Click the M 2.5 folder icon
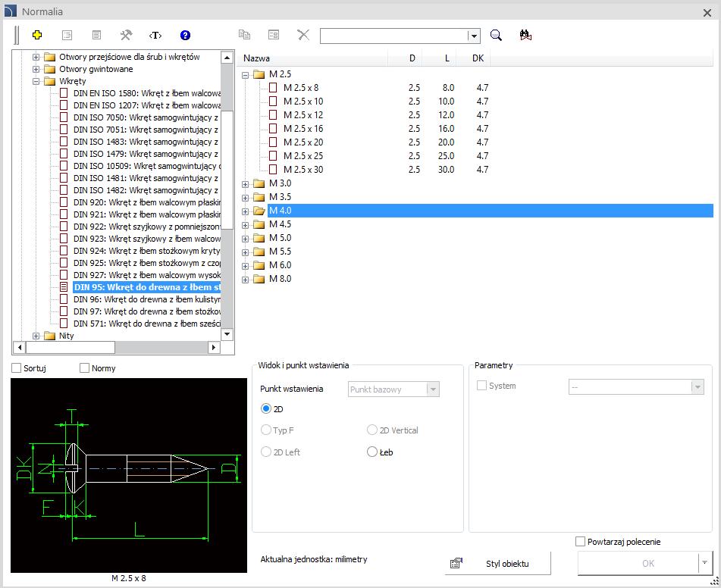The image size is (721, 588). [x=259, y=74]
